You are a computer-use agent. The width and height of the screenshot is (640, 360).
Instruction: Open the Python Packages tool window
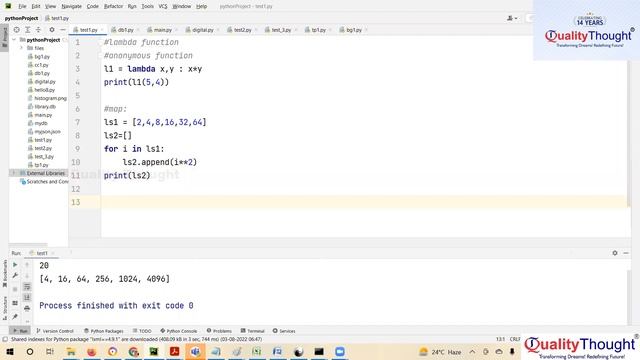pos(104,331)
